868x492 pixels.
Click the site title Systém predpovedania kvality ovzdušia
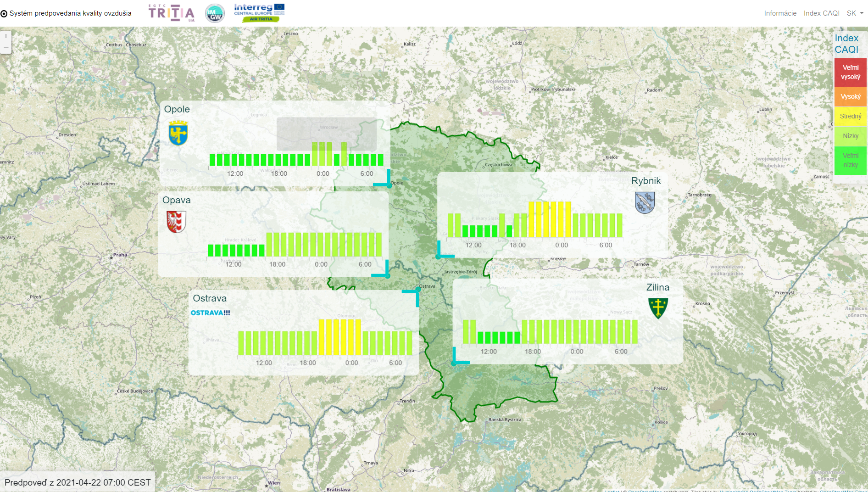(x=70, y=13)
